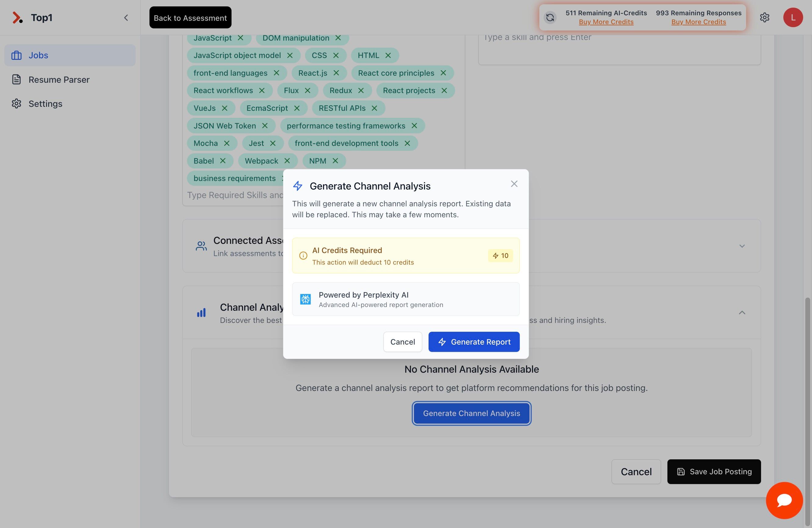
Task: Collapse the Channel Analysis section
Action: point(742,313)
